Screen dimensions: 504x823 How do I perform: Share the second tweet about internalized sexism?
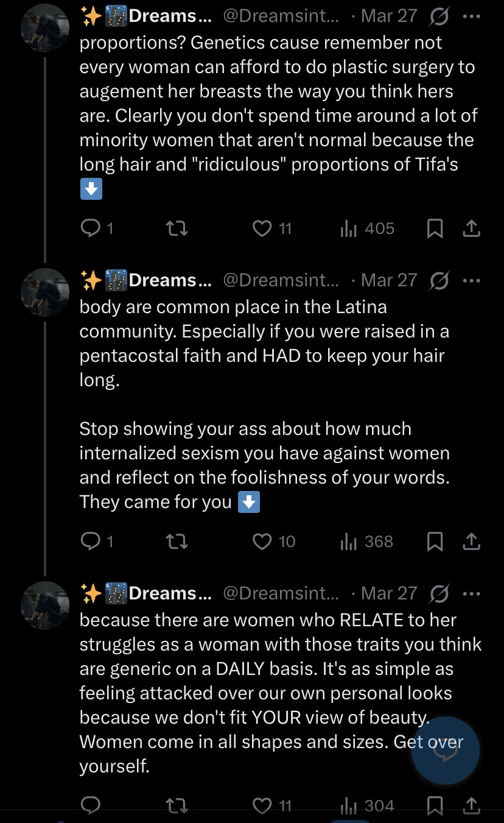click(x=472, y=542)
